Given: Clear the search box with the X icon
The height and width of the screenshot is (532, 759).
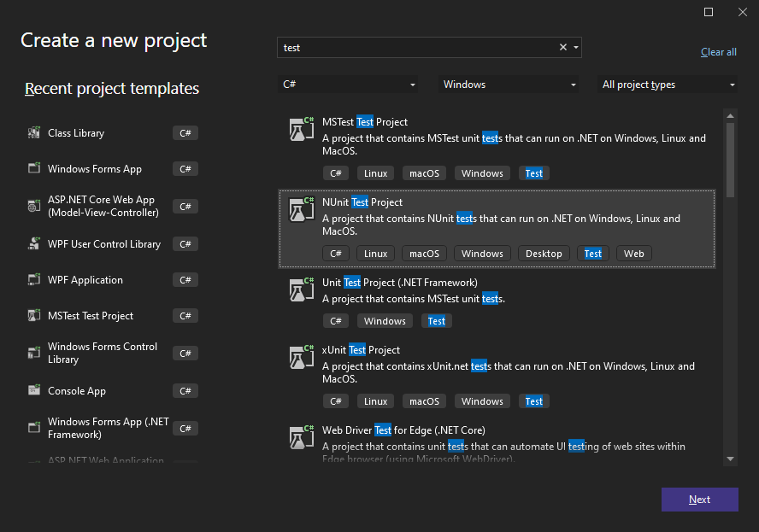Looking at the screenshot, I should click(x=563, y=47).
